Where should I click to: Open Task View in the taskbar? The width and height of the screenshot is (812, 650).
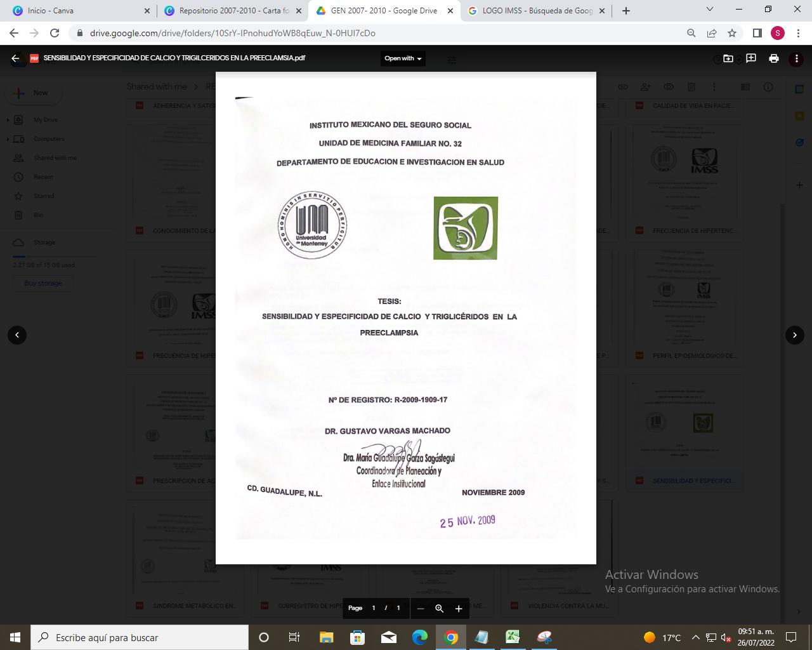[294, 637]
